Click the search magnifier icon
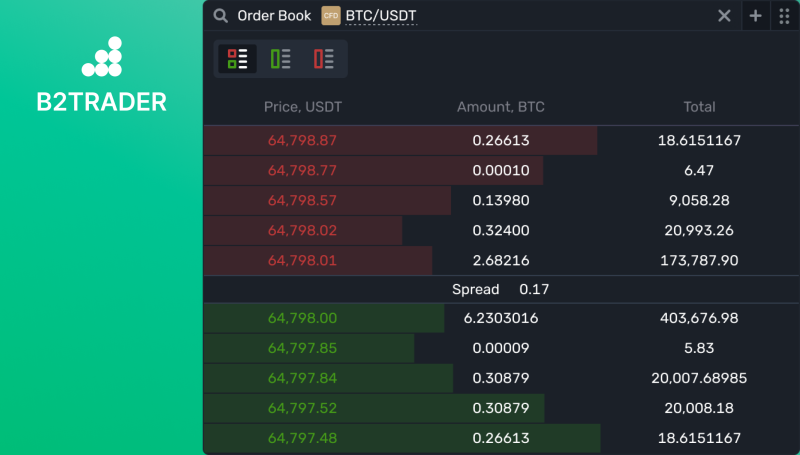The width and height of the screenshot is (800, 455). (x=220, y=16)
